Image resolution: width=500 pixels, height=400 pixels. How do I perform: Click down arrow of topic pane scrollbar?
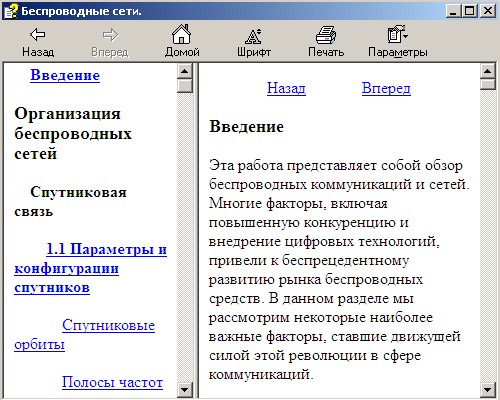[x=488, y=389]
